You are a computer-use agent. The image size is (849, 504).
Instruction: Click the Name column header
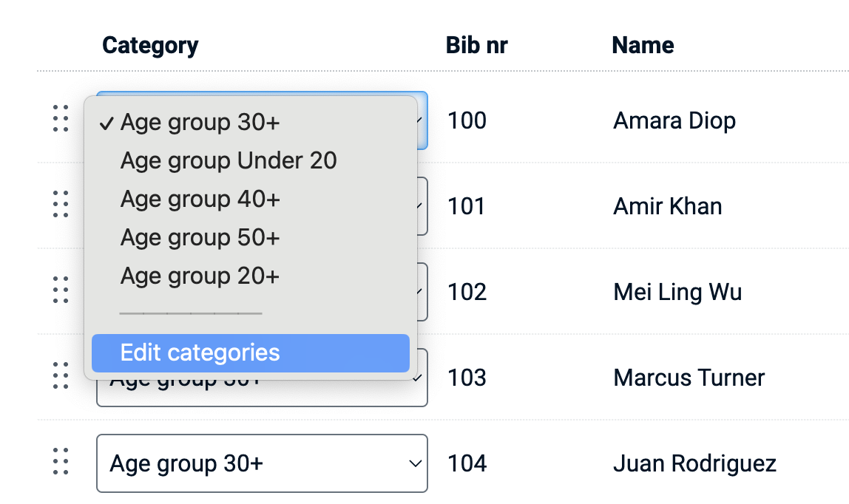click(643, 45)
